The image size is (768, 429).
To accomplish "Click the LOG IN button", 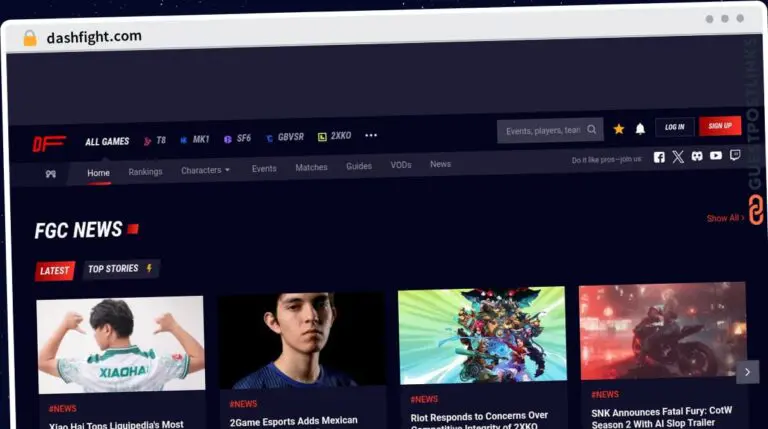I will 674,127.
